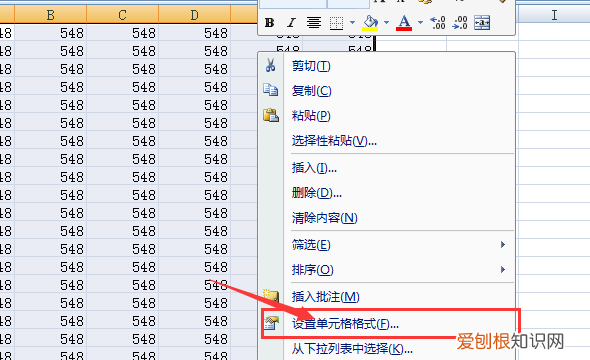Viewport: 590px width, 360px height.
Task: Apply center alignment from the mini toolbar
Action: (313, 23)
